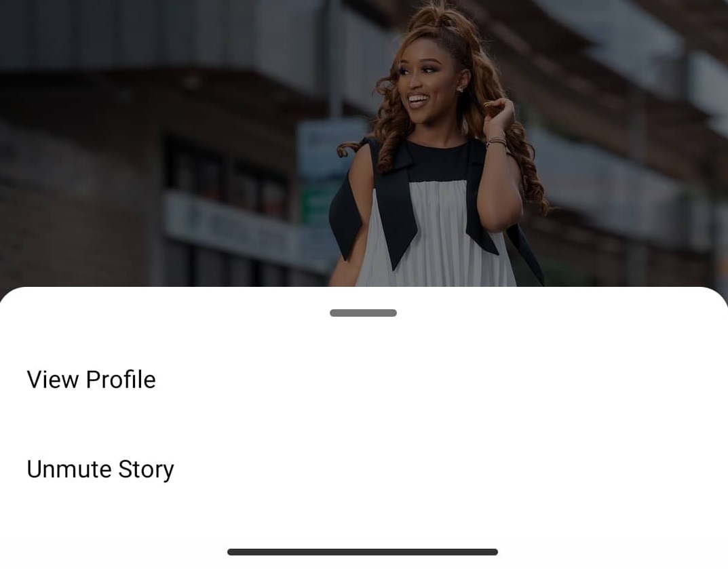Click the vertical pole behind the woman
The image size is (728, 569).
tap(335, 60)
